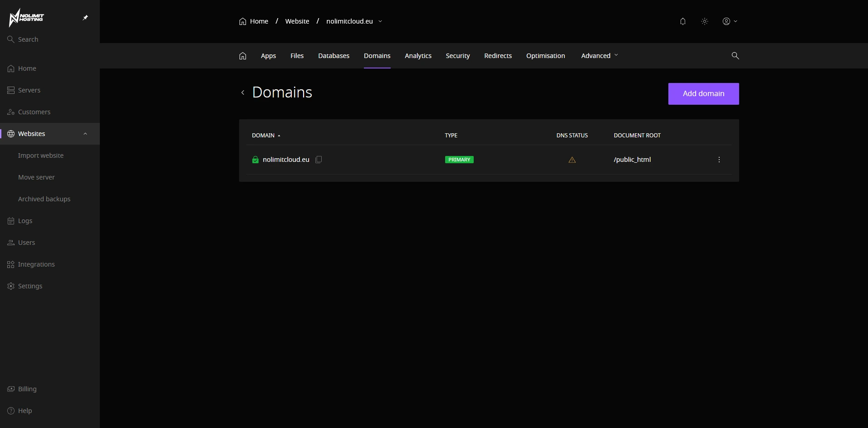Go back using arrow beside Domains heading
The image size is (868, 428).
[x=243, y=92]
